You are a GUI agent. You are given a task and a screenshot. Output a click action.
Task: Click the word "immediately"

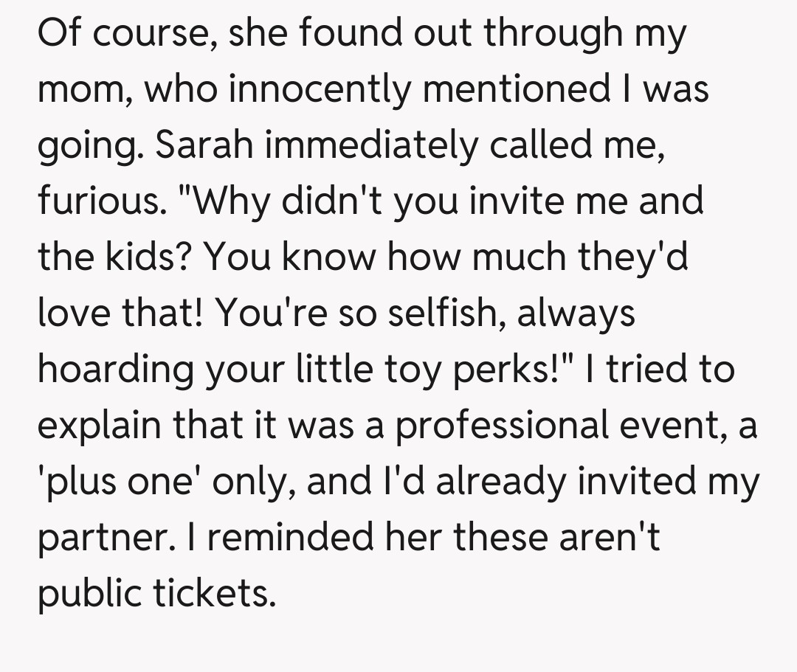[370, 145]
